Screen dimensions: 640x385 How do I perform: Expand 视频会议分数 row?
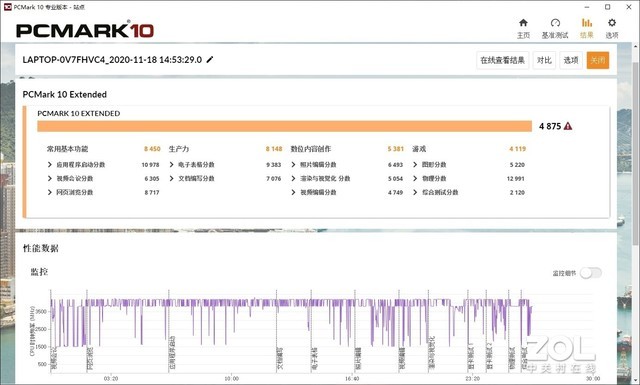(50, 178)
